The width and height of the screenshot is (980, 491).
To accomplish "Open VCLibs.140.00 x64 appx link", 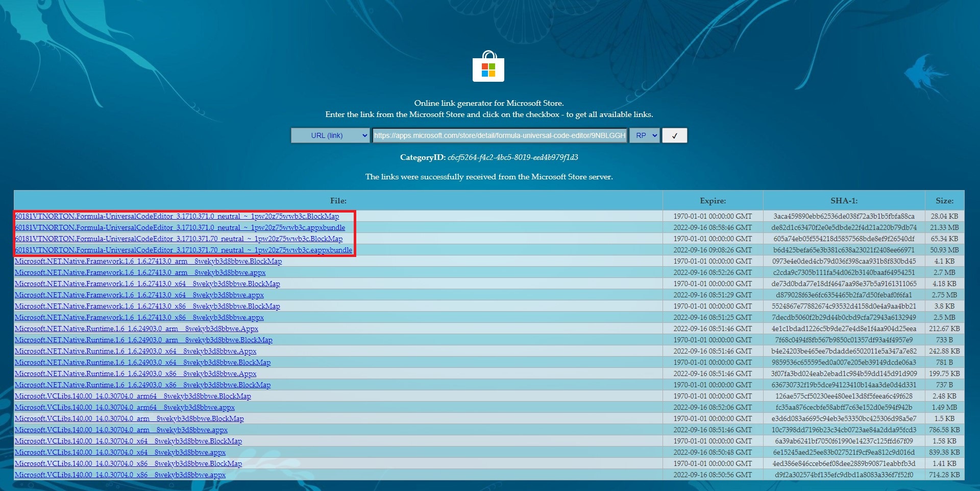I will [120, 452].
